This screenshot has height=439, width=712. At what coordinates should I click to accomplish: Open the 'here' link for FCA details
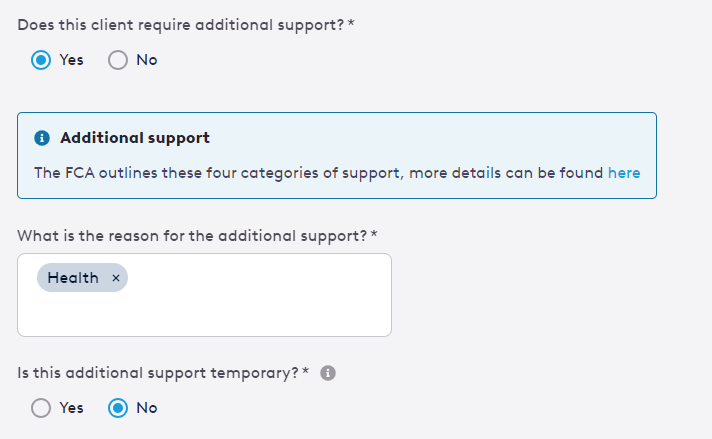624,173
